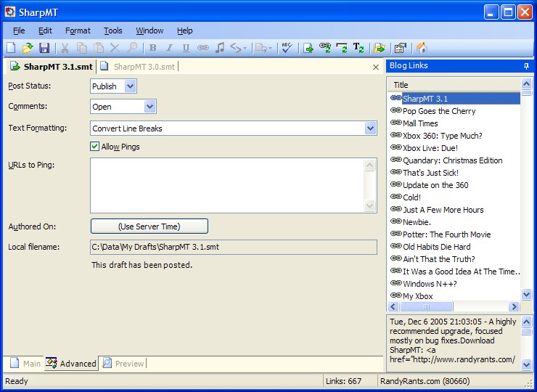The image size is (537, 392).
Task: Open the Edit menu
Action: click(x=45, y=30)
